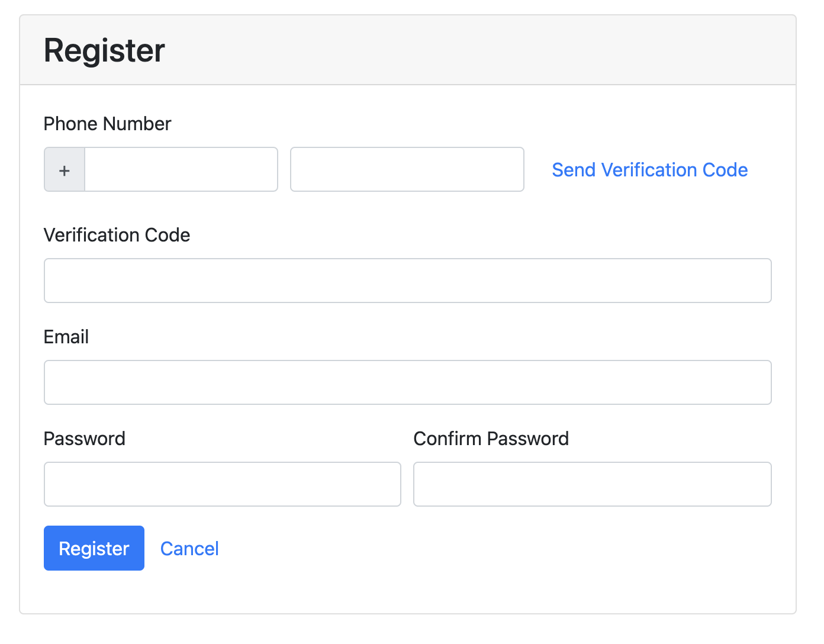
Task: Focus the Verification Code input
Action: (x=407, y=281)
